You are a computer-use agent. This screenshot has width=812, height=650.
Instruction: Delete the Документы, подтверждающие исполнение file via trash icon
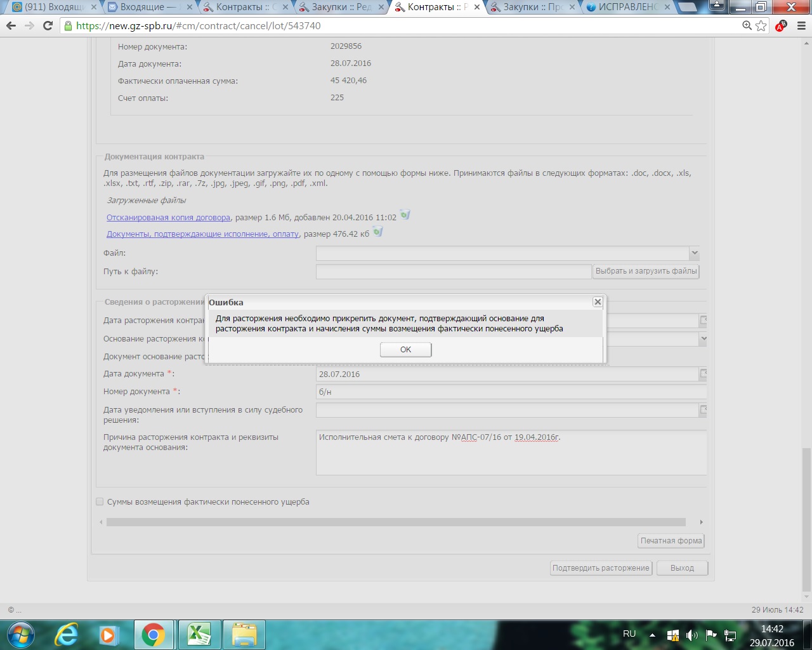pos(377,232)
